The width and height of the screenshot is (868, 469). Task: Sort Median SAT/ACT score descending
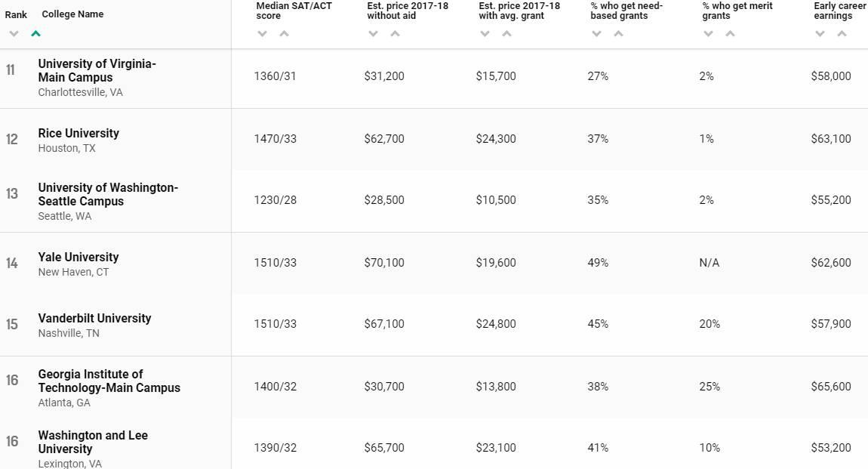tap(263, 34)
